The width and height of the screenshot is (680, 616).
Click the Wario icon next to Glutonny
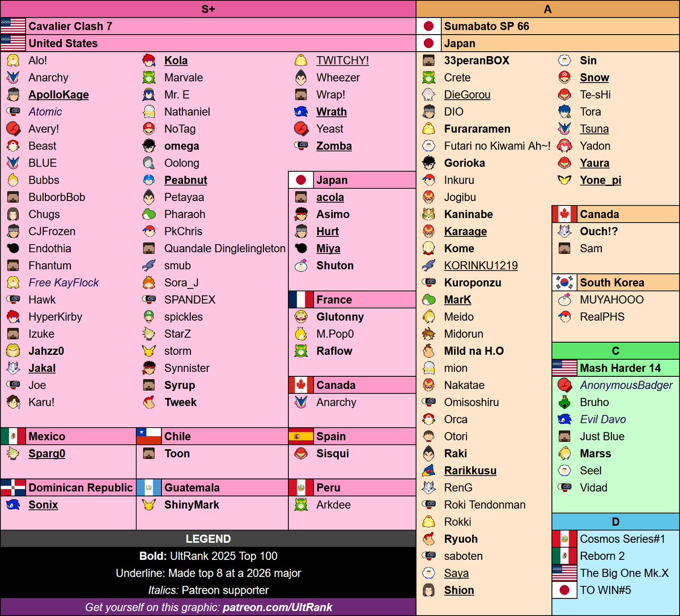(301, 317)
